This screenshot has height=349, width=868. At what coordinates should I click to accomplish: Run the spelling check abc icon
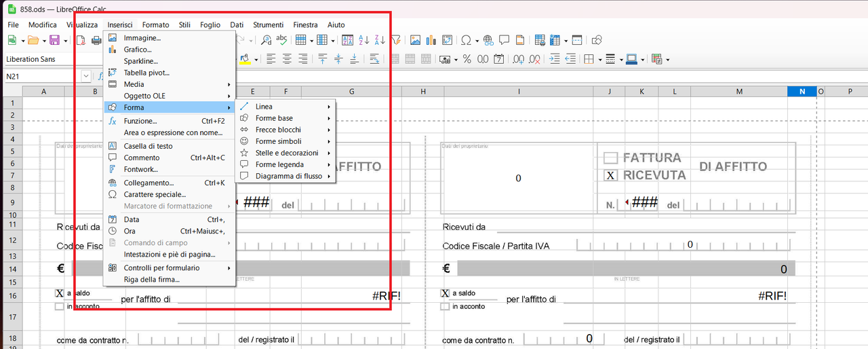click(x=281, y=40)
